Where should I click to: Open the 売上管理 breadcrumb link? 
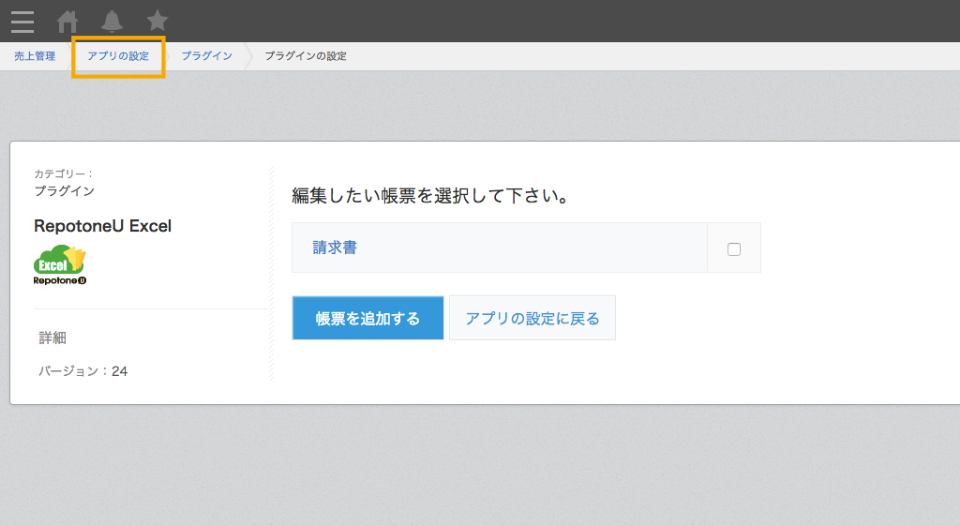point(35,56)
